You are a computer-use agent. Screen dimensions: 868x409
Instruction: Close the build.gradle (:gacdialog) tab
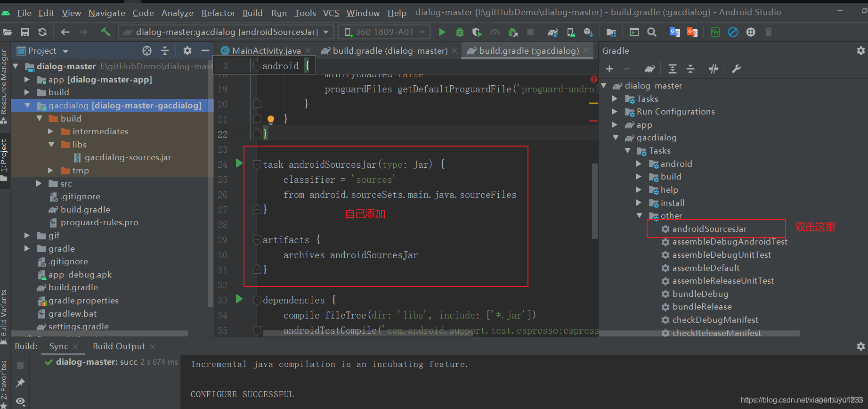(x=586, y=50)
